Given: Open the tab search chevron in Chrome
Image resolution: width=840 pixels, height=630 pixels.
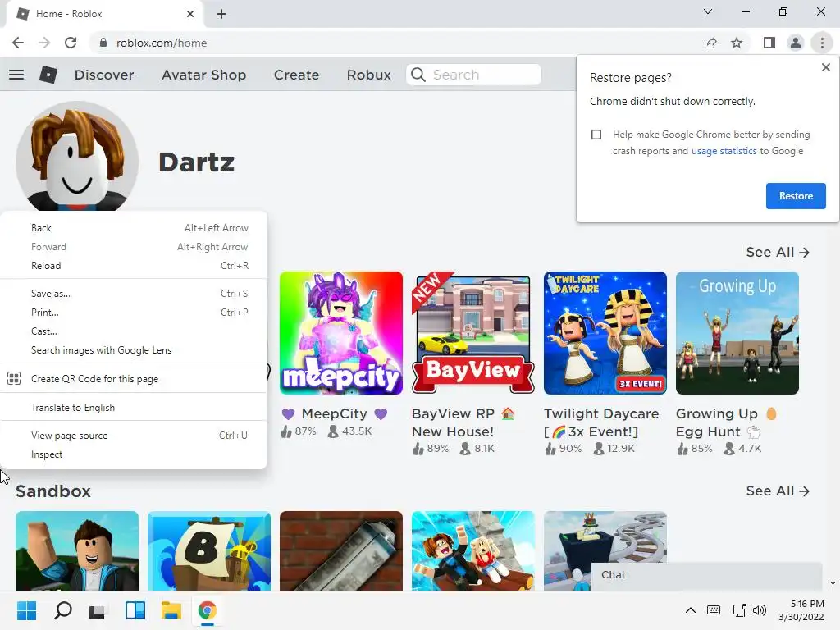Looking at the screenshot, I should coord(708,11).
